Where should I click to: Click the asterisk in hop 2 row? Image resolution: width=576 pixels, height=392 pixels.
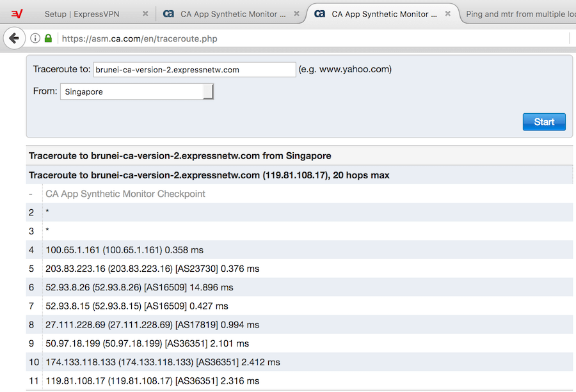pyautogui.click(x=47, y=211)
